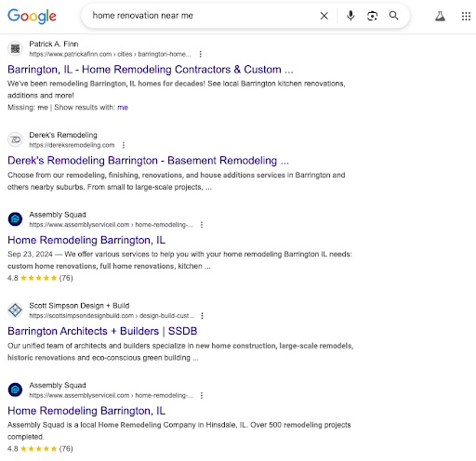Open Google Lens image search icon

pyautogui.click(x=372, y=16)
